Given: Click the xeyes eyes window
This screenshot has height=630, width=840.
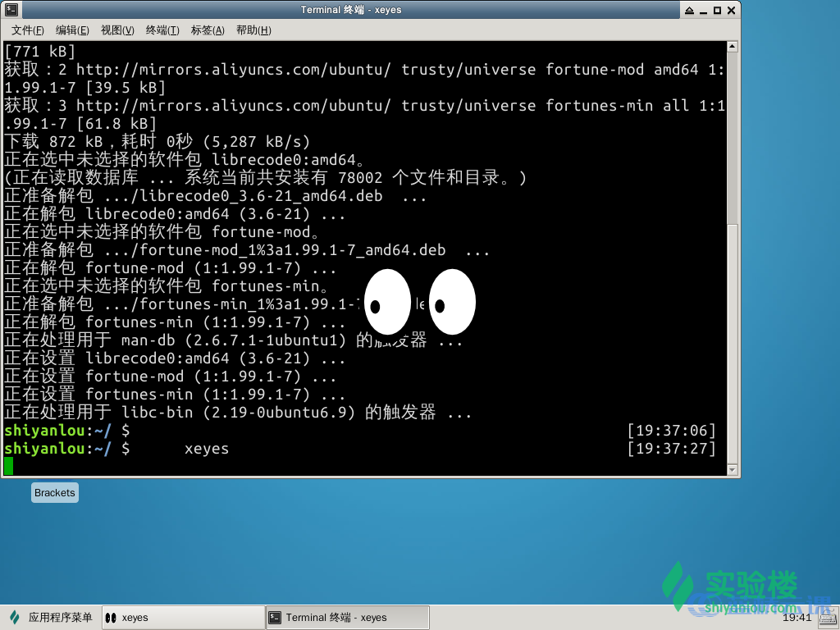Looking at the screenshot, I should (x=420, y=302).
